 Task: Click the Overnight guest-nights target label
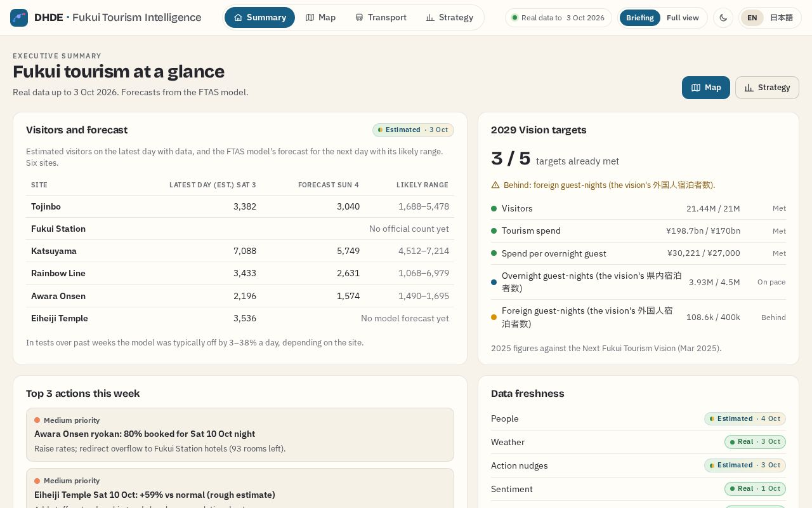[x=592, y=282]
